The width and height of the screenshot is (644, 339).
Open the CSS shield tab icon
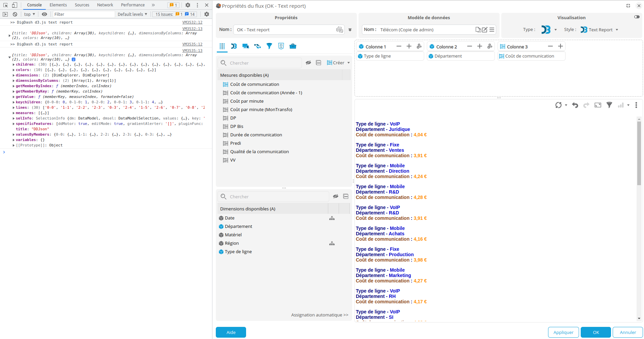[281, 46]
